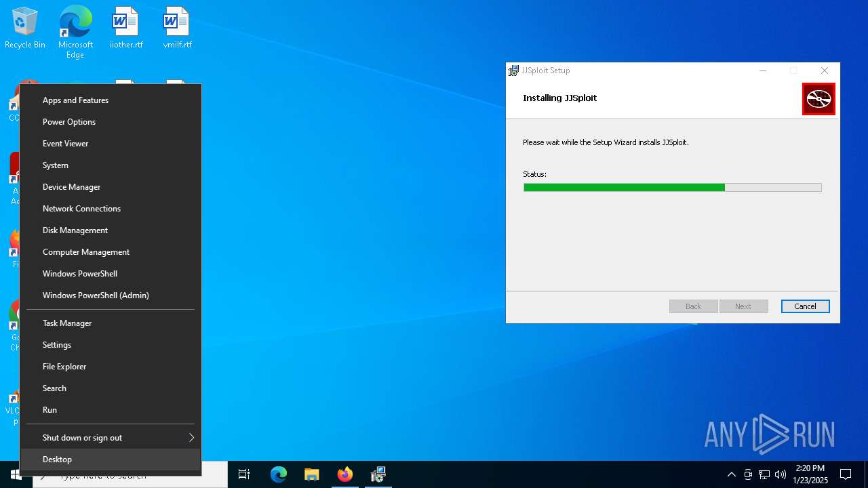Screen dimensions: 868x488
Task: Open Task View on the taskbar
Action: 244,474
